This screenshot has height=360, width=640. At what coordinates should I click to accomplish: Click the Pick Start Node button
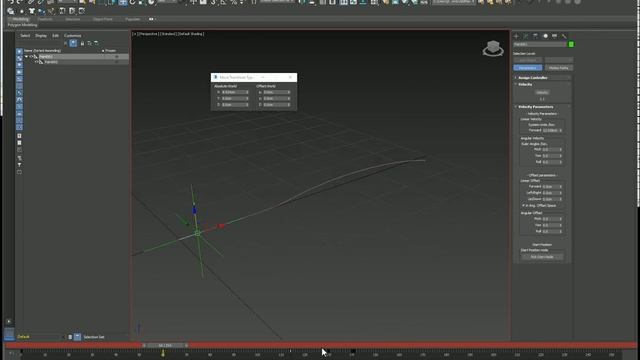pos(542,257)
